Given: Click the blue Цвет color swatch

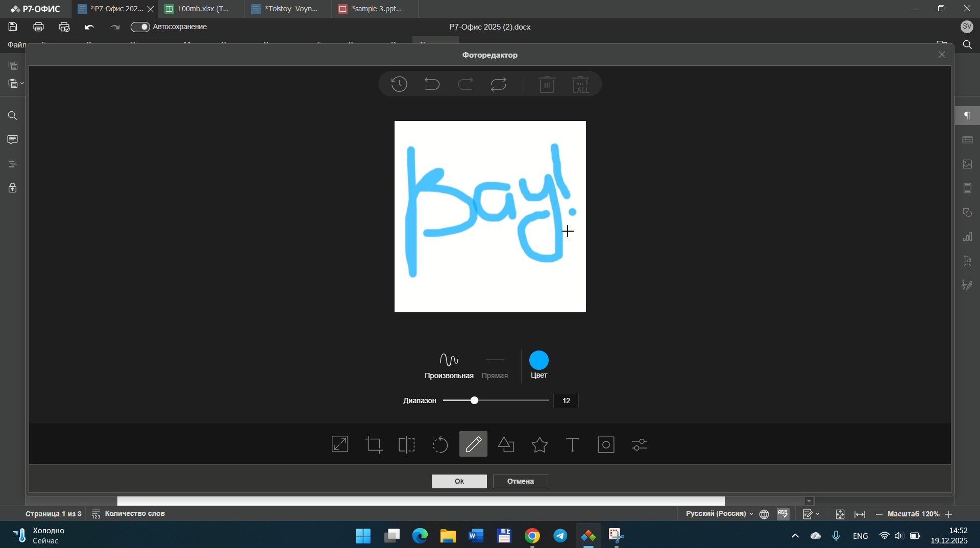Looking at the screenshot, I should [539, 360].
